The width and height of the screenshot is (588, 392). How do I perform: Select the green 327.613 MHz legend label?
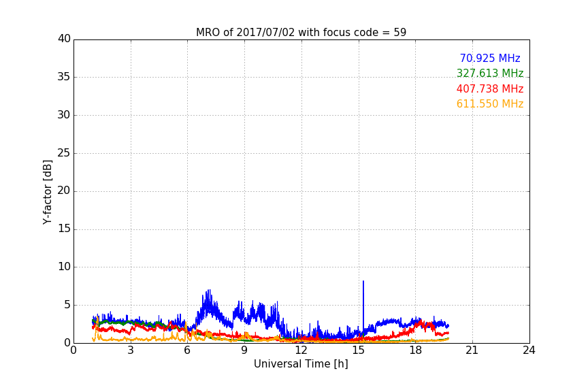(490, 73)
